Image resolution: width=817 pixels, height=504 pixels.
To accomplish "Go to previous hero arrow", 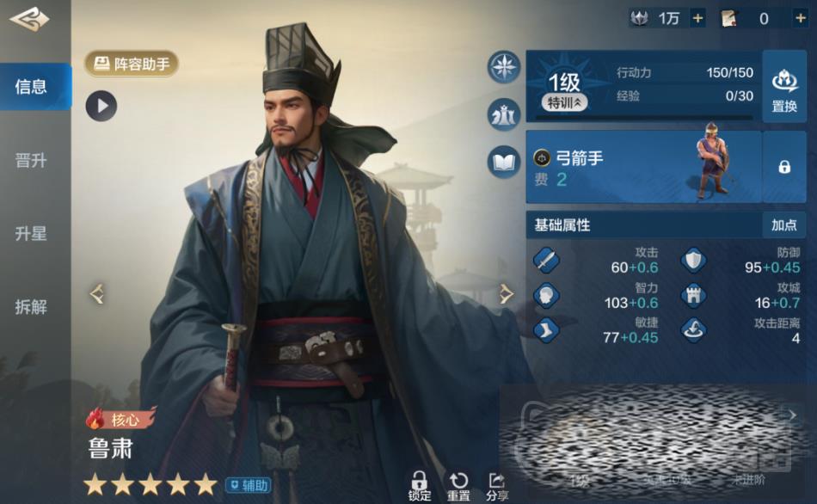I will coord(97,294).
